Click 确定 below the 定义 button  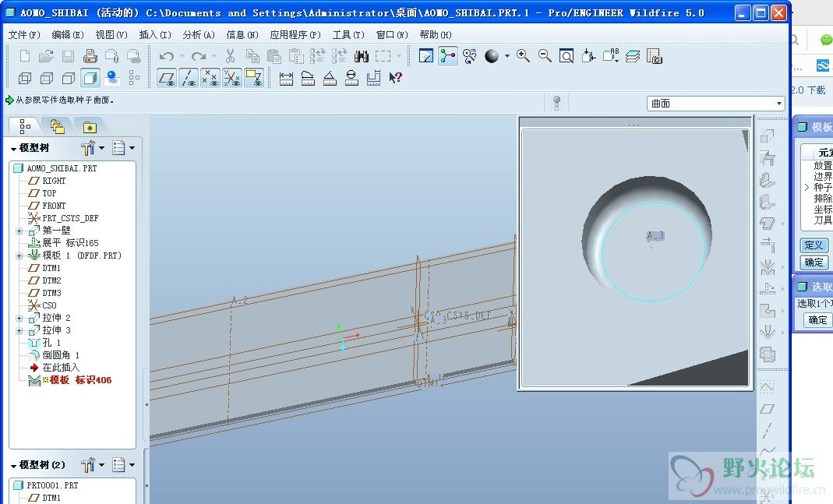(814, 263)
